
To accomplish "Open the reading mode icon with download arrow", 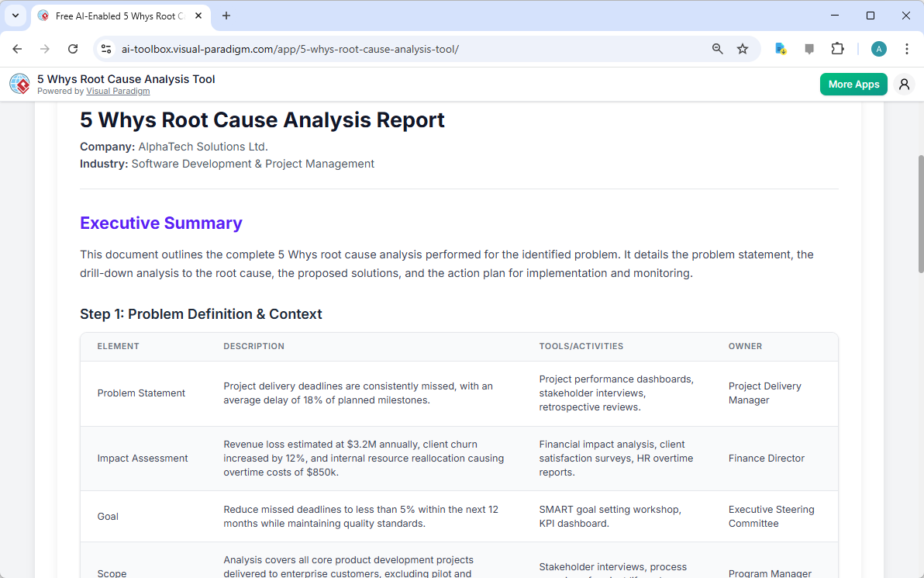I will [x=781, y=48].
